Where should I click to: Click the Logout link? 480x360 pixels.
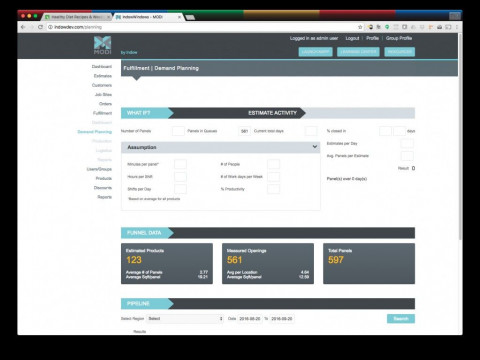352,38
